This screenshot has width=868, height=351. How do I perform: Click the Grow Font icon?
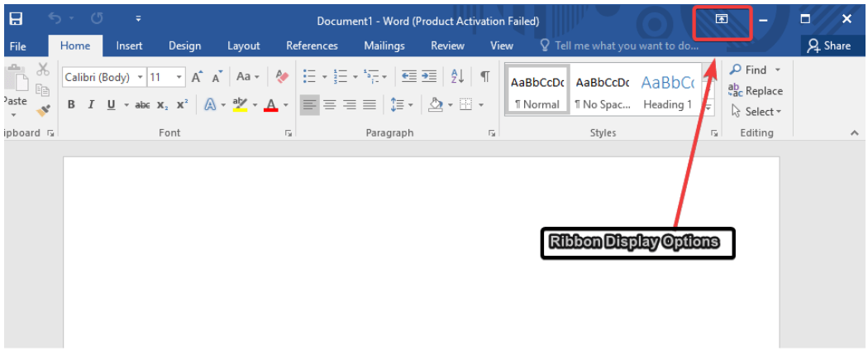(197, 77)
